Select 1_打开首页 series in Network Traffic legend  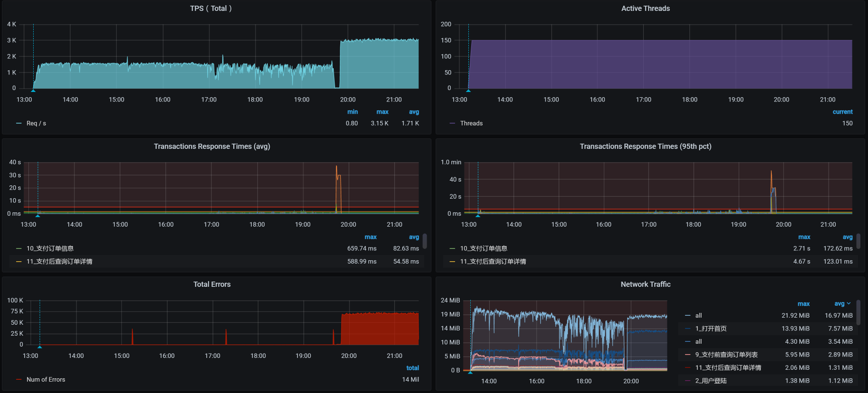point(711,329)
